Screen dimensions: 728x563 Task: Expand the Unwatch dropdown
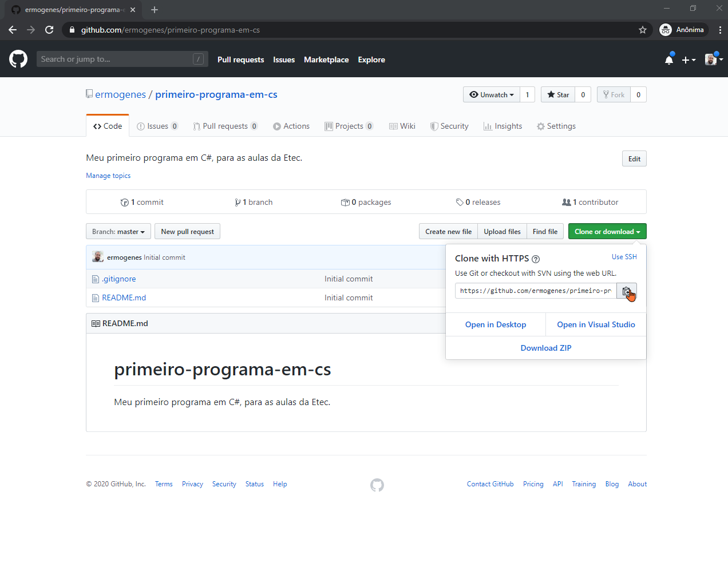point(492,94)
